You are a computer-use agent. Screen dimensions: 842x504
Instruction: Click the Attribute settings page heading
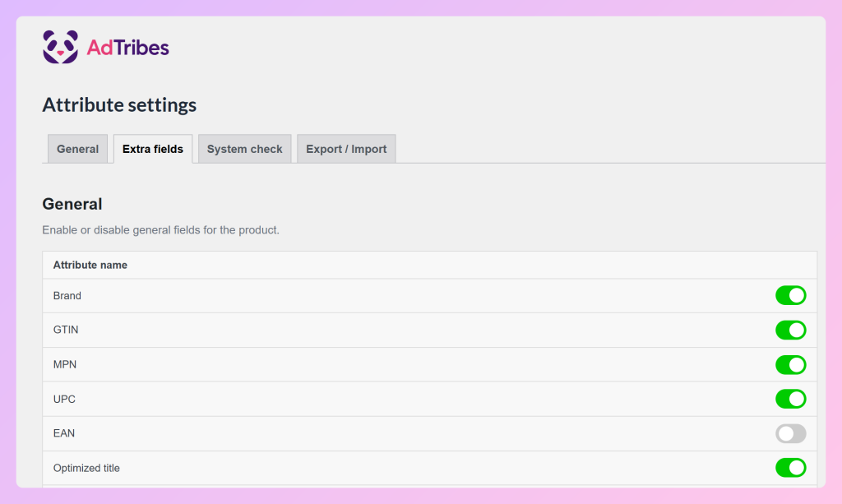(119, 104)
